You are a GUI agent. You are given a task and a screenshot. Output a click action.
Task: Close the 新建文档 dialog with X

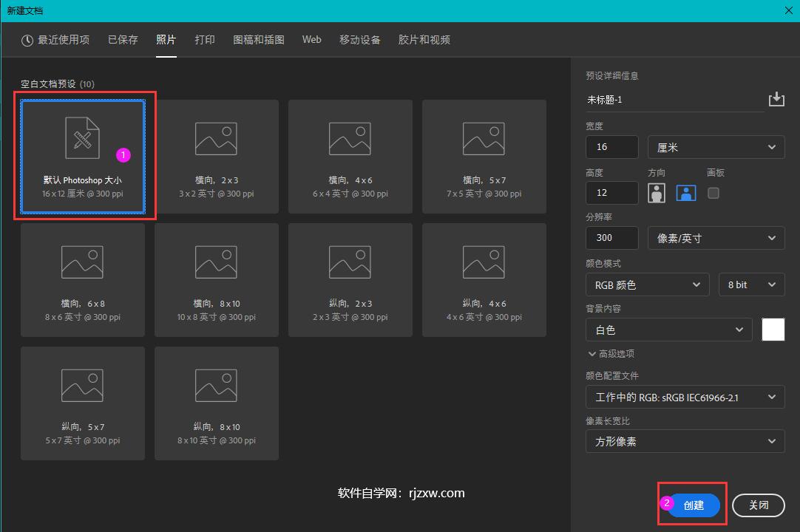pos(788,10)
